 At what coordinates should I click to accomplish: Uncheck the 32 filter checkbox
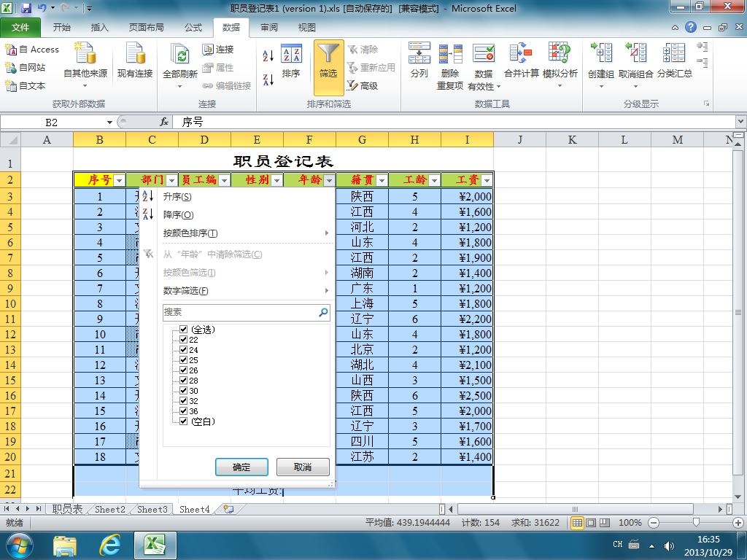point(183,401)
